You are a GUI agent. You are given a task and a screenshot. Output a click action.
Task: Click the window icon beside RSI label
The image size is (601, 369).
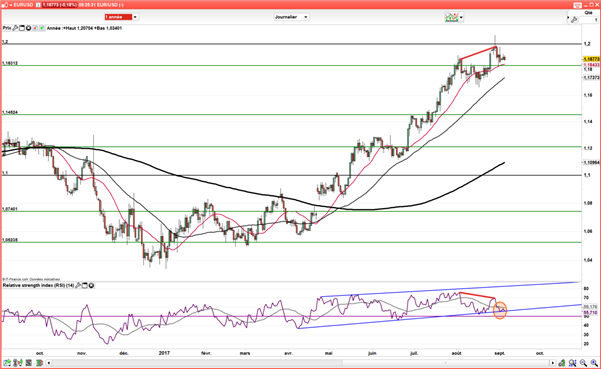coord(85,285)
